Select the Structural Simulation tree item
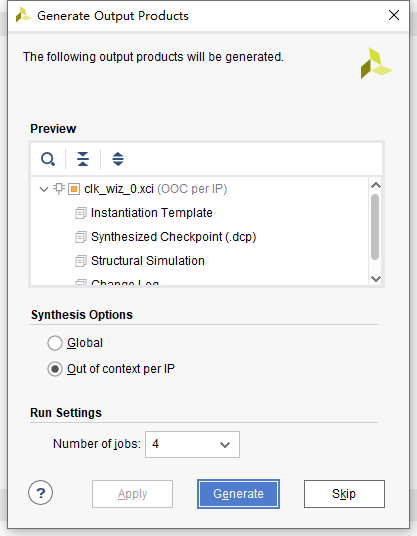The image size is (417, 536). point(148,261)
